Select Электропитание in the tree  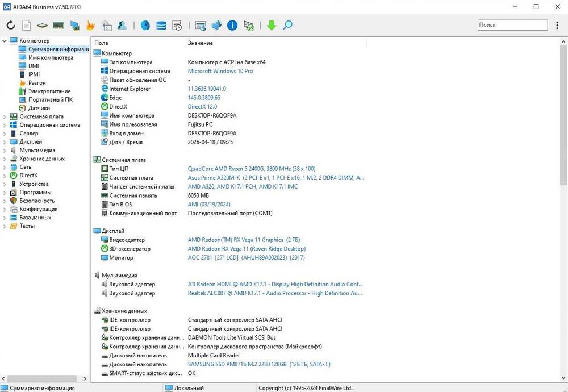(x=49, y=91)
